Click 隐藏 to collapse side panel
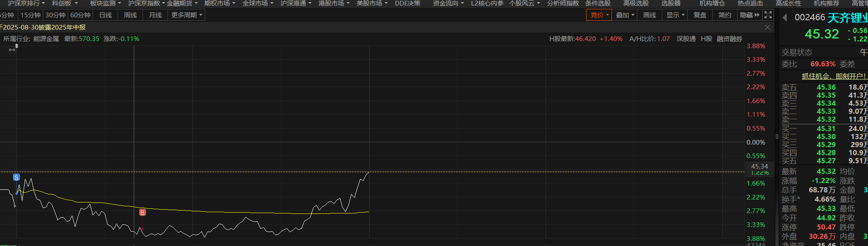The image size is (868, 246). tap(750, 15)
